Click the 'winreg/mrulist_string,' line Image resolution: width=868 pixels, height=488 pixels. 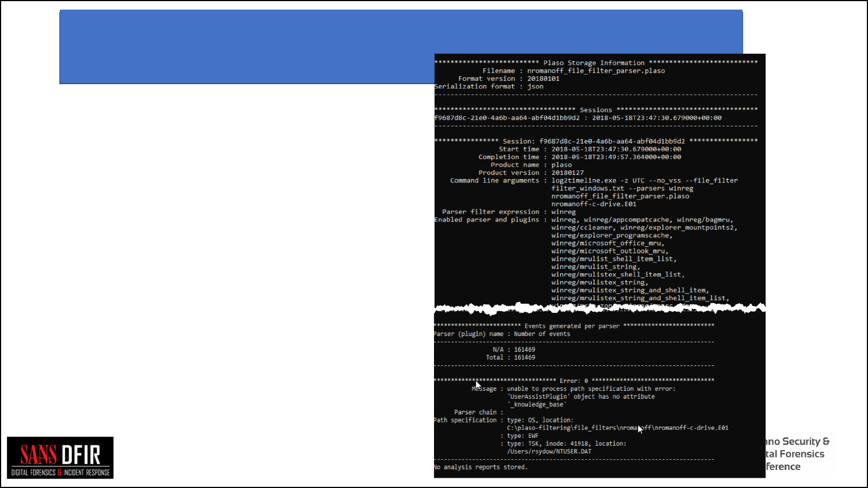[596, 267]
